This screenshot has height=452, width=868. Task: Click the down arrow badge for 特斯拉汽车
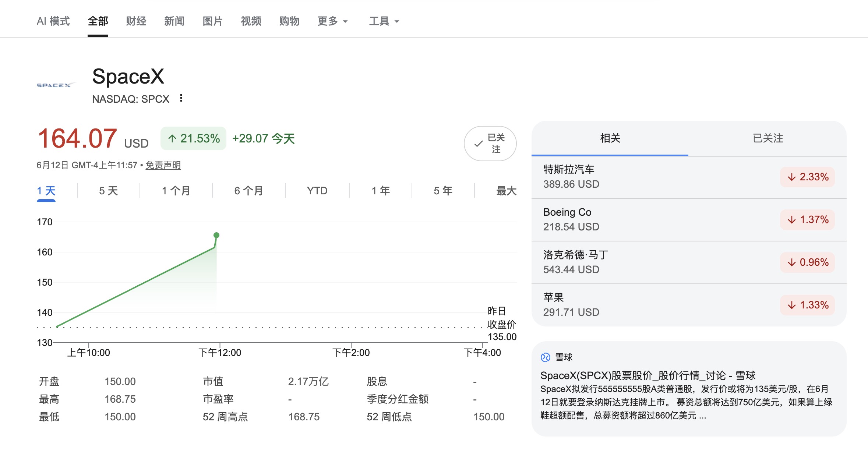[x=807, y=177]
